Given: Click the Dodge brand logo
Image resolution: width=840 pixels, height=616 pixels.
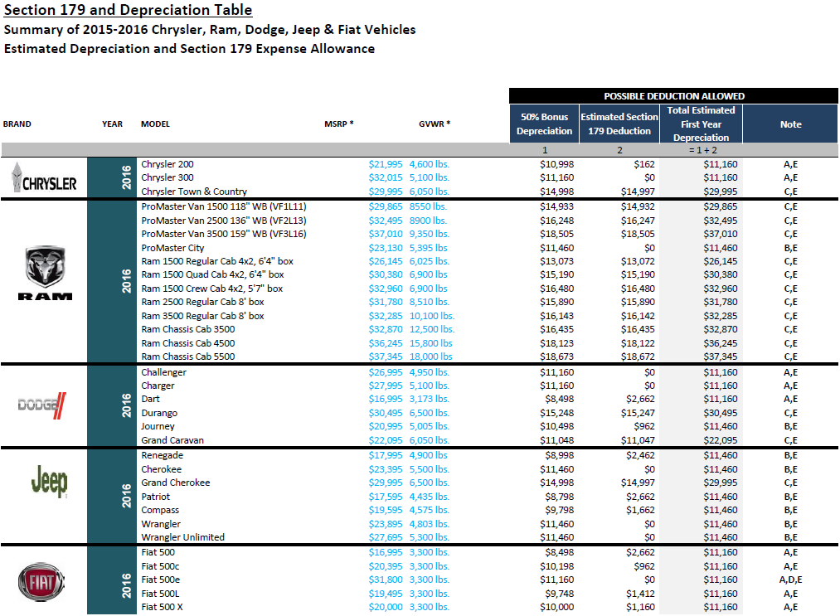Looking at the screenshot, I should (42, 405).
